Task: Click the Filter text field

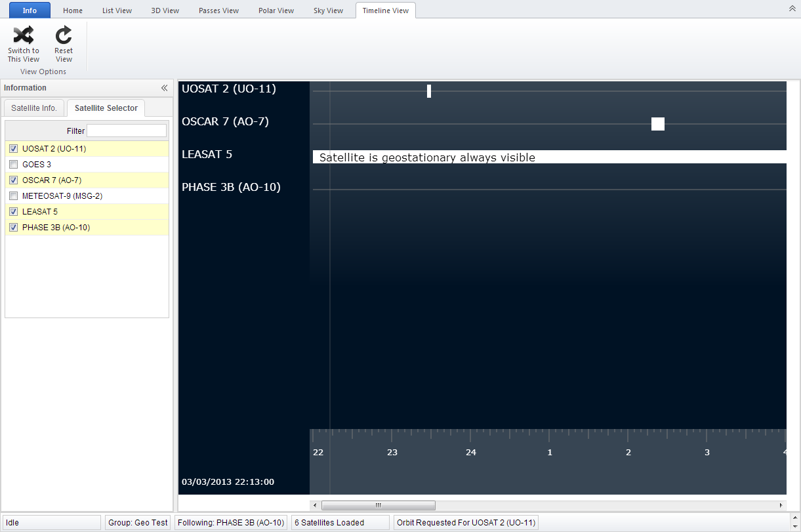Action: point(127,131)
